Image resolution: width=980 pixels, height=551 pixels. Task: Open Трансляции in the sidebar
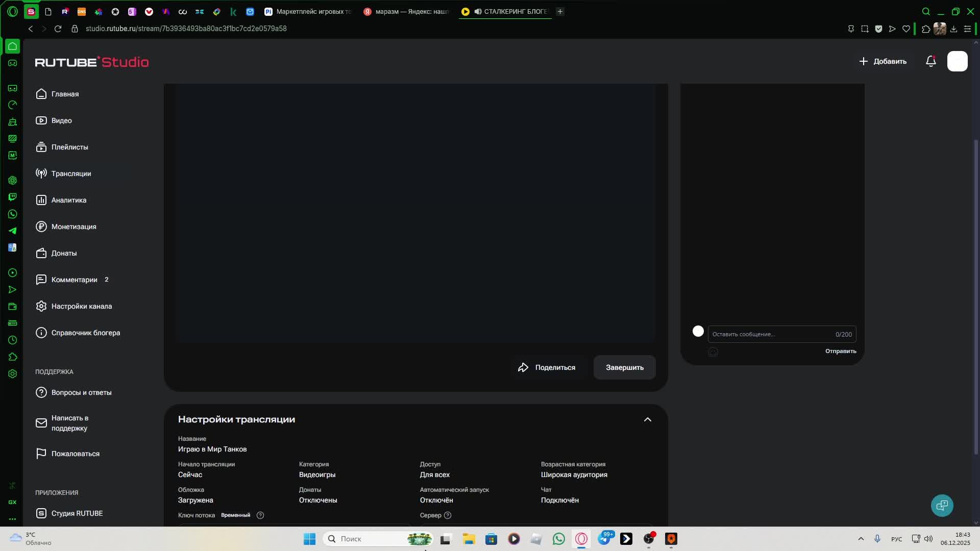[x=63, y=173]
